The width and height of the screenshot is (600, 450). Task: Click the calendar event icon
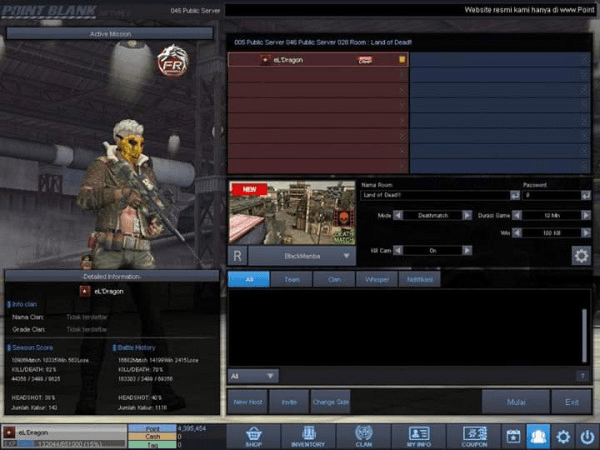click(x=513, y=436)
